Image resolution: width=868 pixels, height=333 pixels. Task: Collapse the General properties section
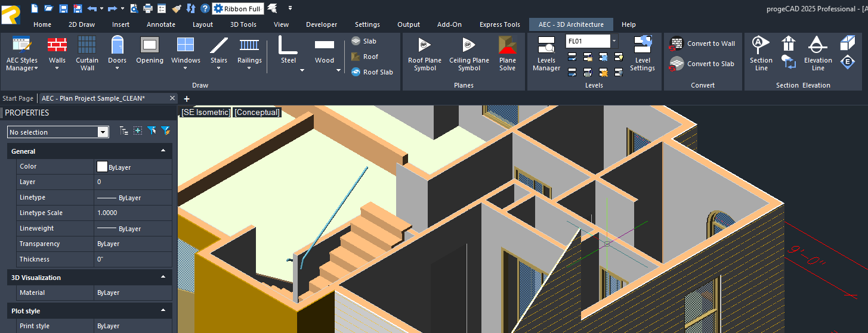(x=163, y=151)
